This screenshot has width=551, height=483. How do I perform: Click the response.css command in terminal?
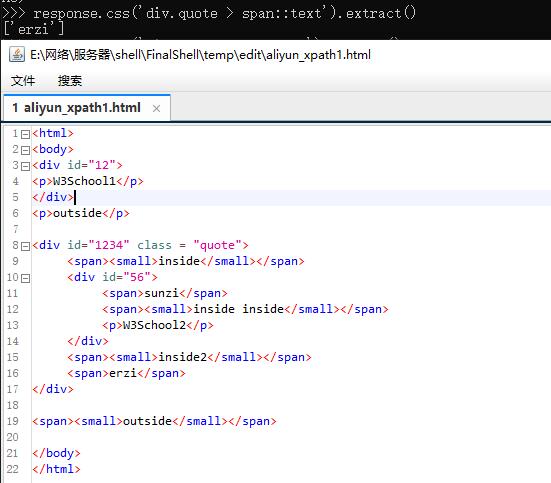(x=224, y=13)
